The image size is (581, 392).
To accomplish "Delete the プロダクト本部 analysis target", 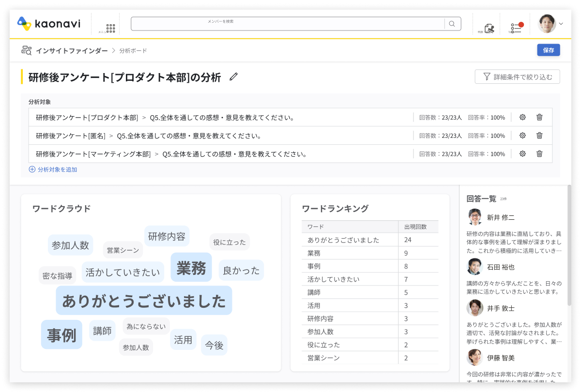I will 539,117.
